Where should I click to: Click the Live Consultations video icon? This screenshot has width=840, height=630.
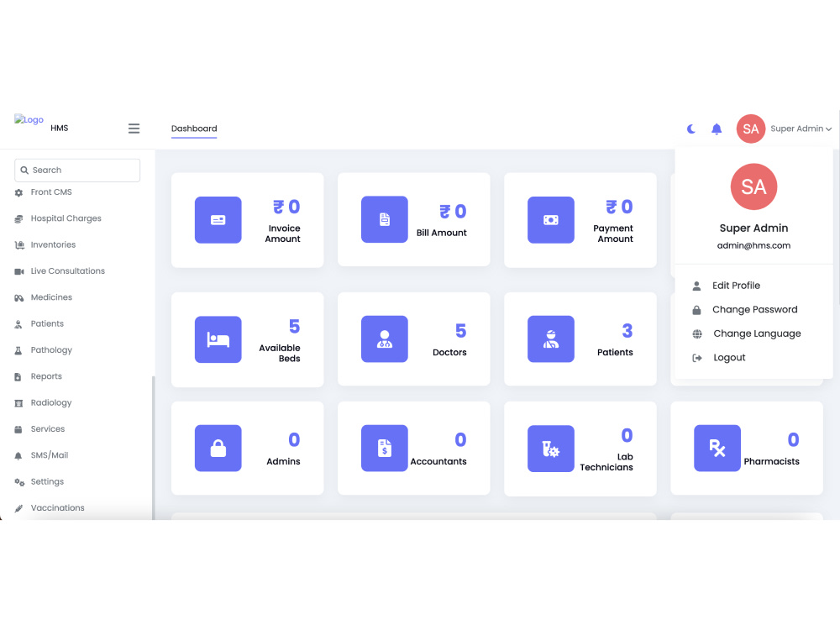pos(19,271)
